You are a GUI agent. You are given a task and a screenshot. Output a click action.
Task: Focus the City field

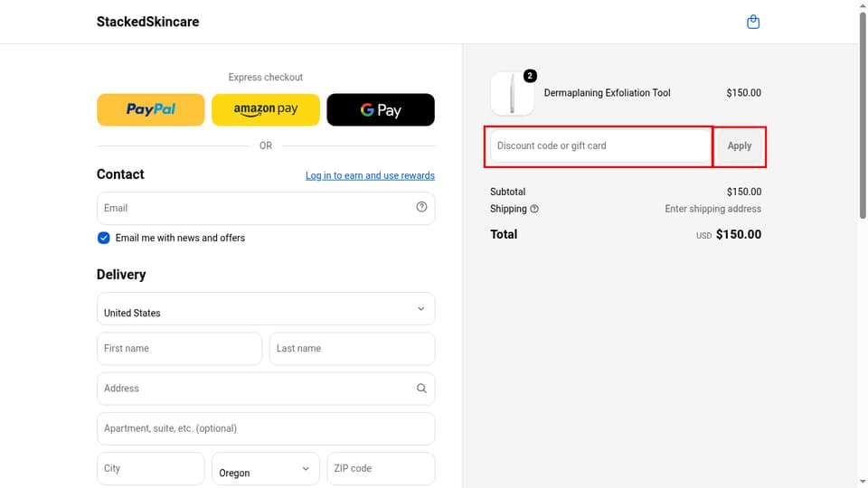pyautogui.click(x=151, y=469)
